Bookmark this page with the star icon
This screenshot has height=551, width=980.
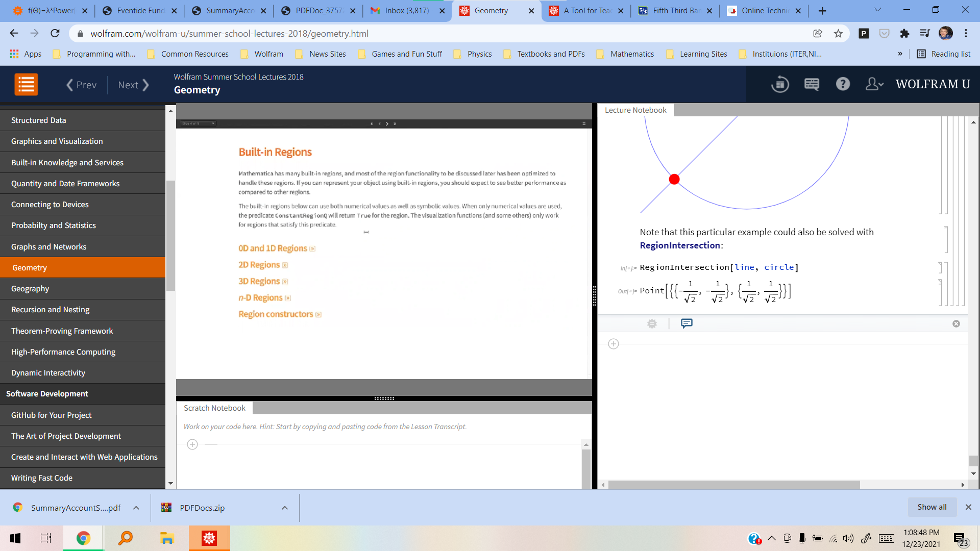point(838,33)
